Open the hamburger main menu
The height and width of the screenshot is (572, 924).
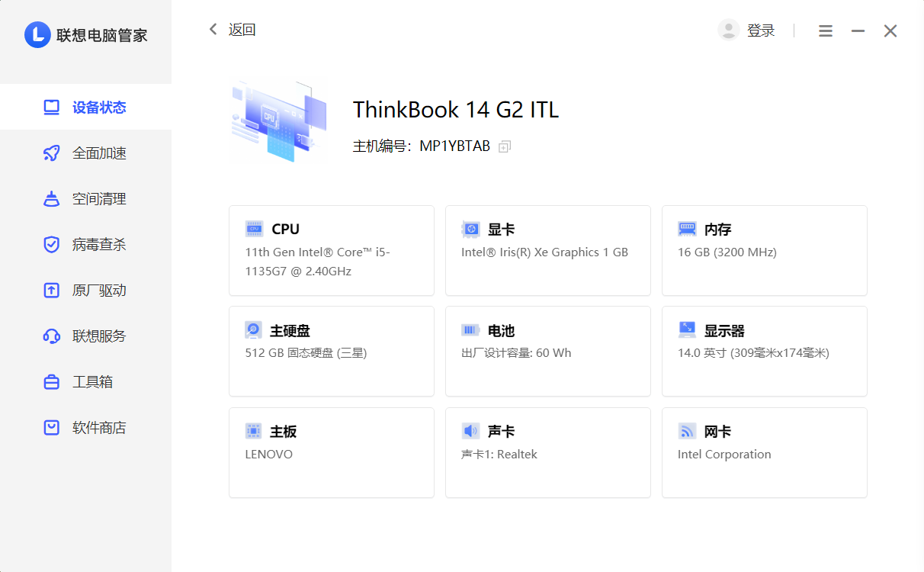[x=826, y=31]
